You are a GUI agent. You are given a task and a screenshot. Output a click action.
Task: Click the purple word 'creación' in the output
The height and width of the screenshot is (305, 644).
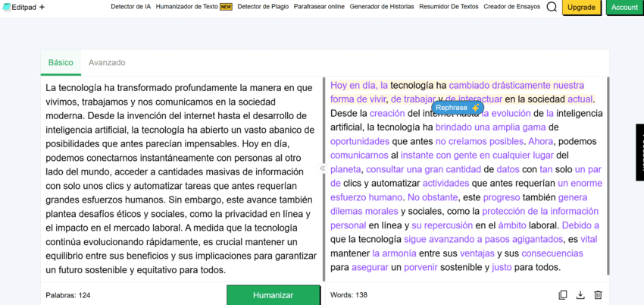tap(386, 114)
